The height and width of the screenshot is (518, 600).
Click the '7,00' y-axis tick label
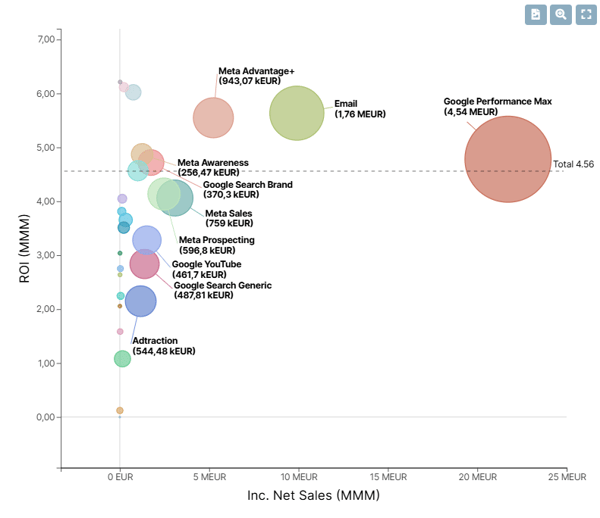pyautogui.click(x=46, y=39)
